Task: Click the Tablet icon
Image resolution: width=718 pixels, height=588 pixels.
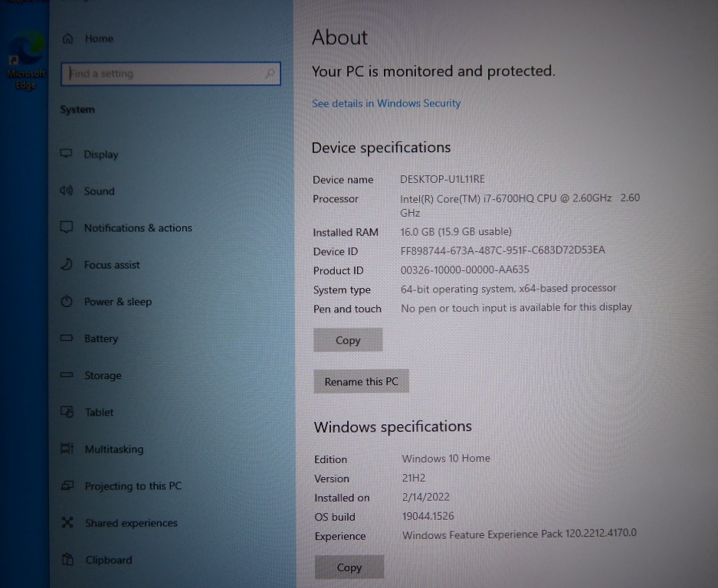Action: (x=67, y=412)
